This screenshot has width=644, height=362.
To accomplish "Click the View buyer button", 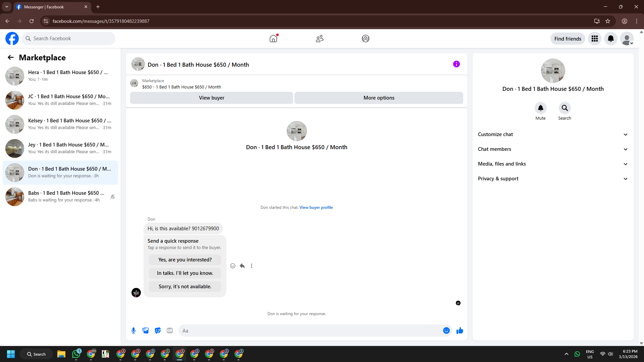I will click(x=211, y=98).
